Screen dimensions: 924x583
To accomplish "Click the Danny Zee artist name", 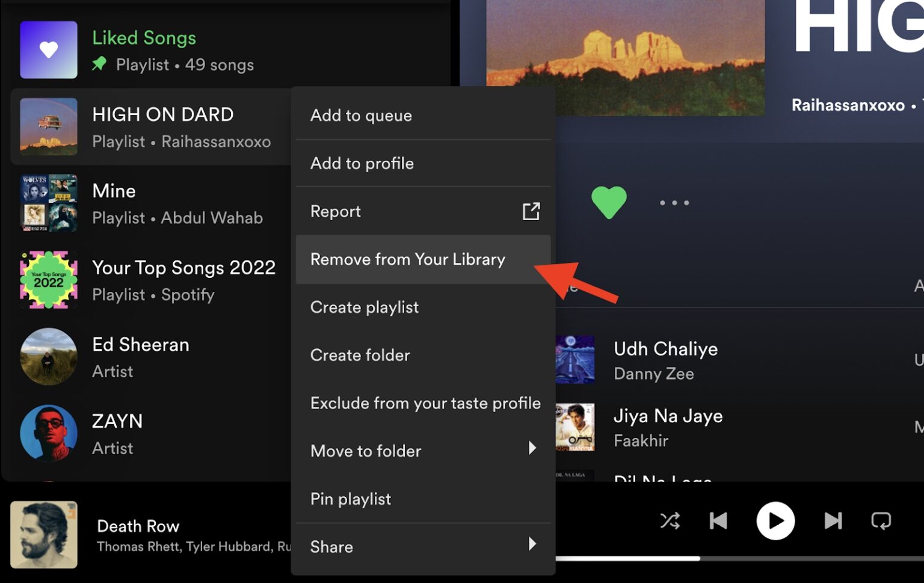I will click(654, 374).
